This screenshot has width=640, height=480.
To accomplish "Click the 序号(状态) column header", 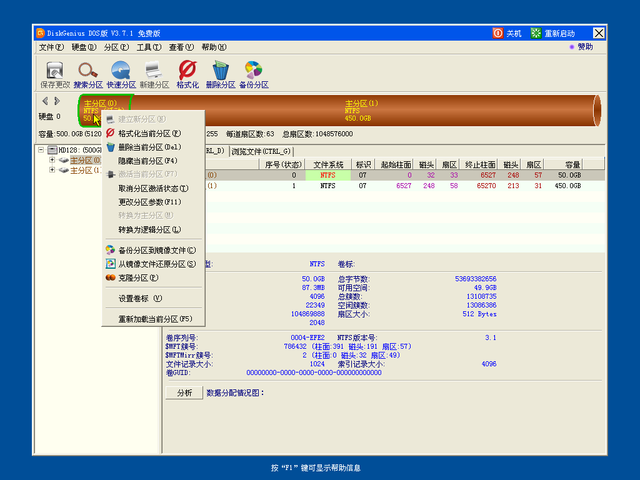I will pyautogui.click(x=282, y=164).
